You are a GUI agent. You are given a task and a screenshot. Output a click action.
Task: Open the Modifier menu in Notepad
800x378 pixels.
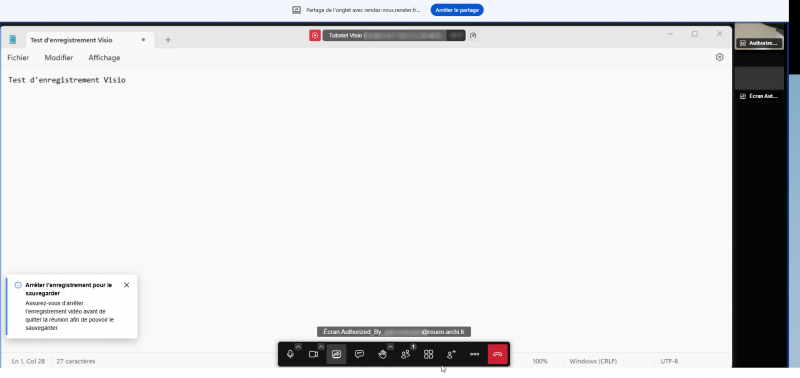pyautogui.click(x=59, y=58)
